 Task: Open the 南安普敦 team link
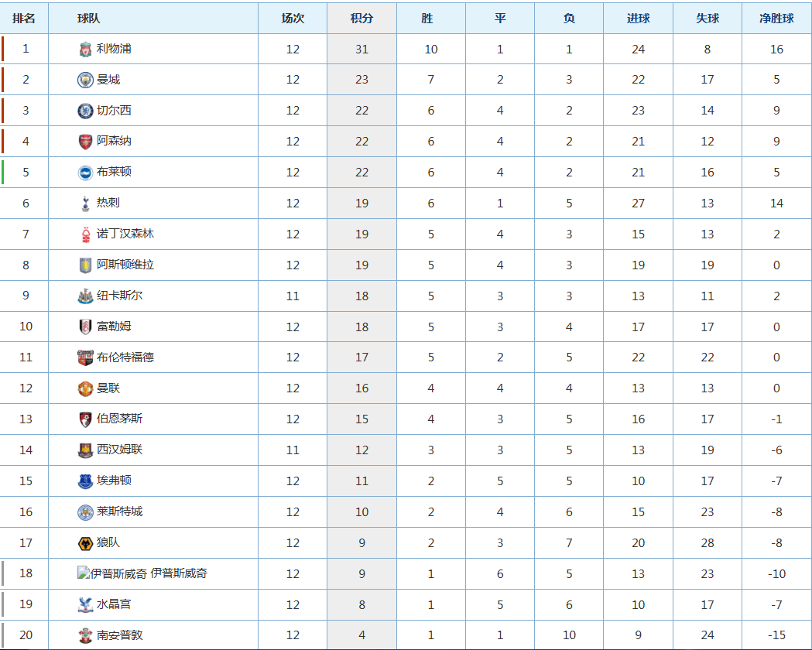click(119, 635)
